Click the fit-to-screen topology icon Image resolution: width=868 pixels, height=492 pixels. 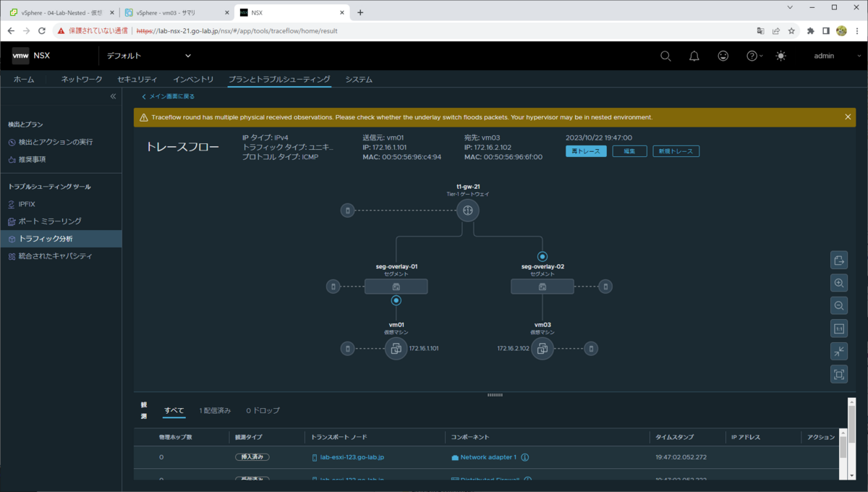click(839, 374)
